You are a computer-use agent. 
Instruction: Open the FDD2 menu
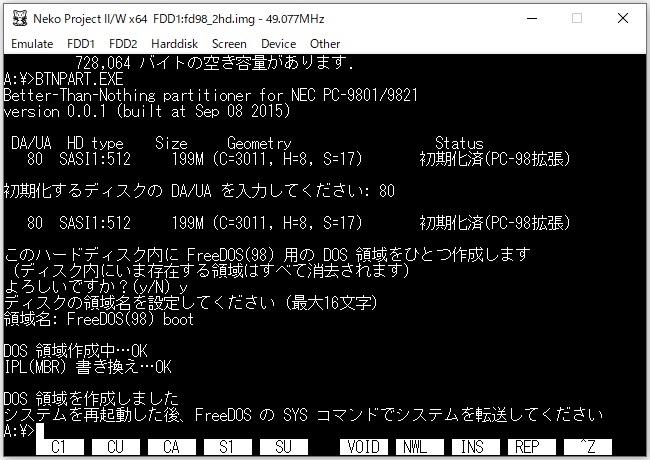coord(123,44)
